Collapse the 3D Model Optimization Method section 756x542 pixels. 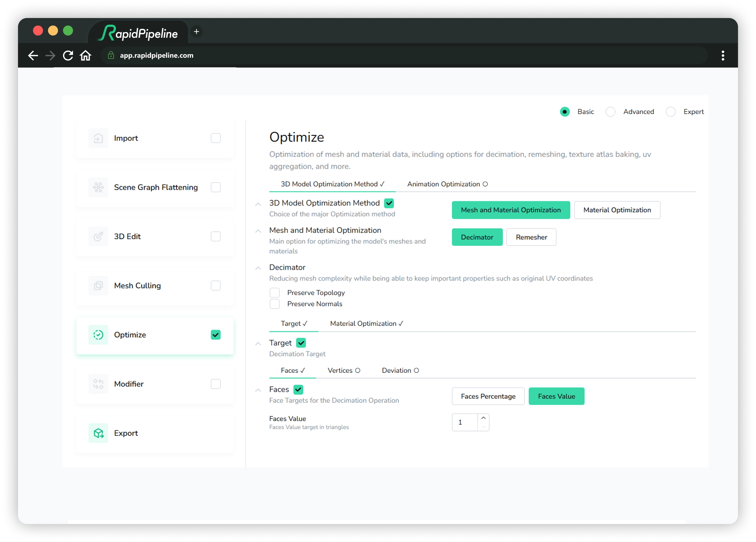click(x=258, y=204)
